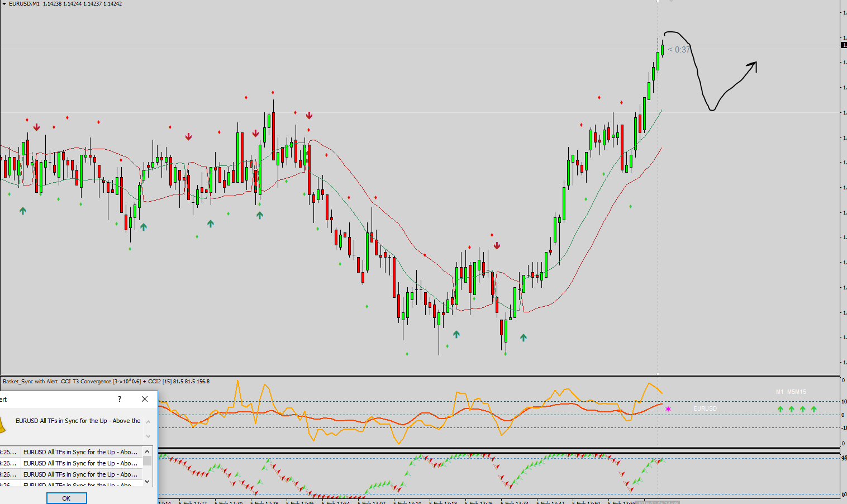This screenshot has height=504, width=847.
Task: Select the topmost row in the alert history list
Action: [x=72, y=452]
